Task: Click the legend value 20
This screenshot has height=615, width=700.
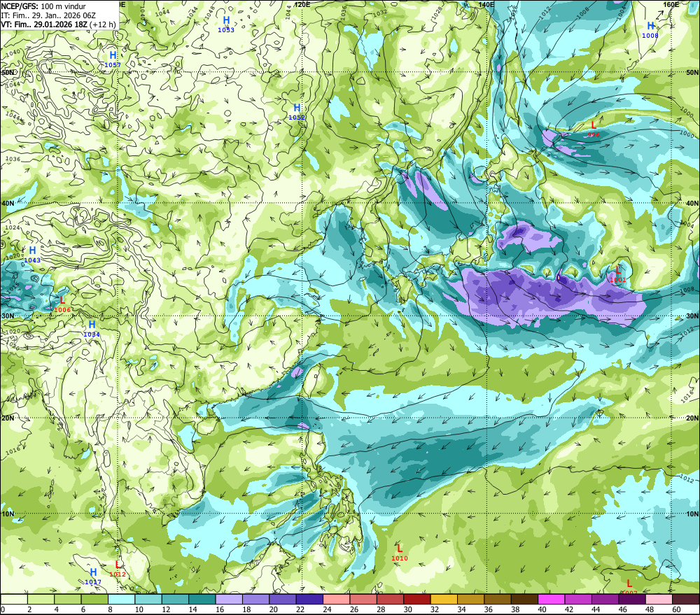Action: tap(274, 609)
